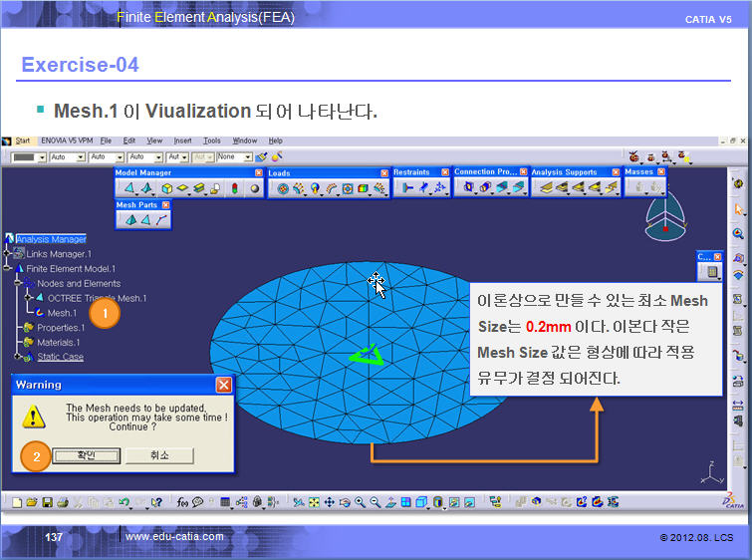Click the first pressure icon in Loads

[x=284, y=188]
